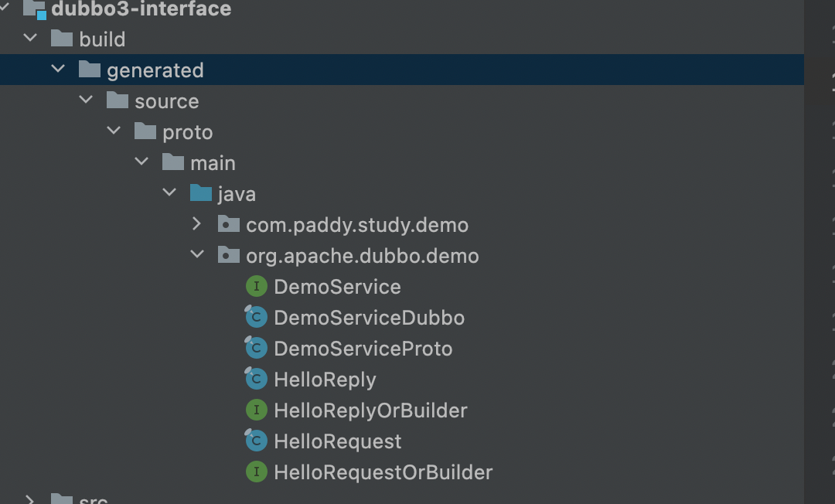Collapse the org.apache.dubbo.demo package
The image size is (835, 504).
coord(197,255)
